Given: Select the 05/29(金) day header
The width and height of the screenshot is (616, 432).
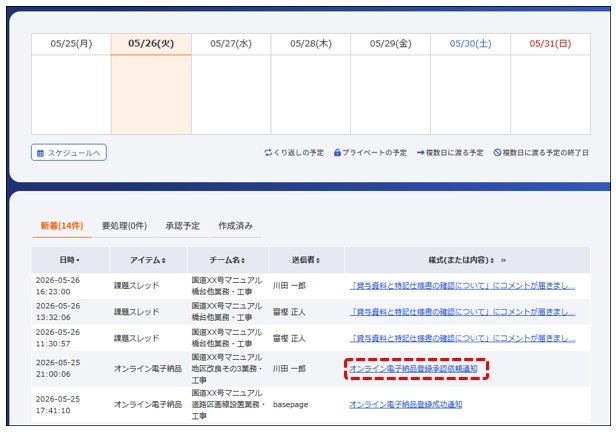Looking at the screenshot, I should [390, 44].
